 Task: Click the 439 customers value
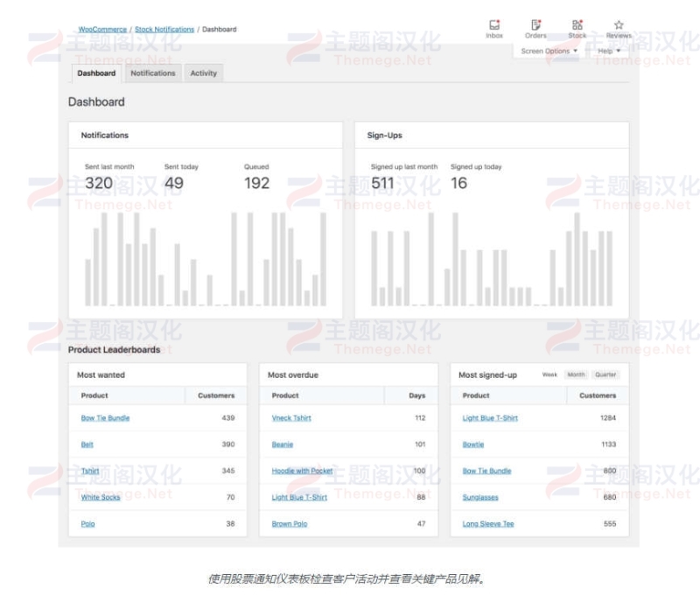(x=228, y=417)
